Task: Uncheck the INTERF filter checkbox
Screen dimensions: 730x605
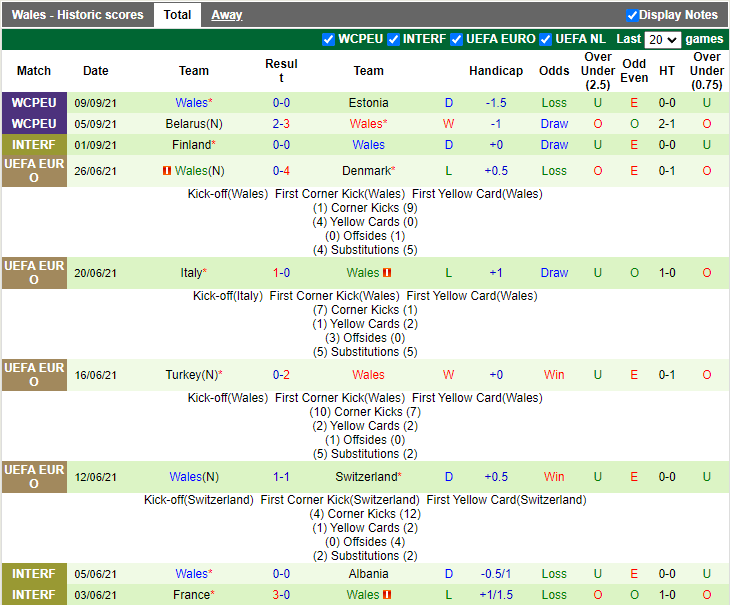Action: (x=394, y=39)
